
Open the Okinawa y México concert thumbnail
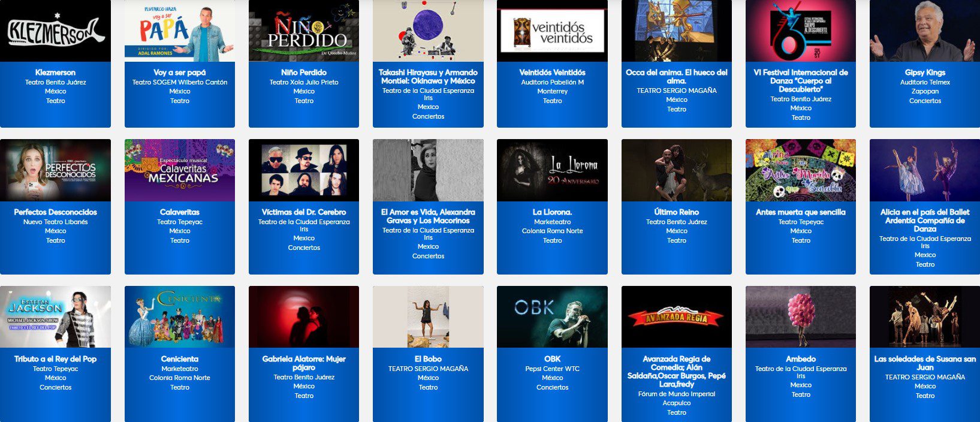428,31
